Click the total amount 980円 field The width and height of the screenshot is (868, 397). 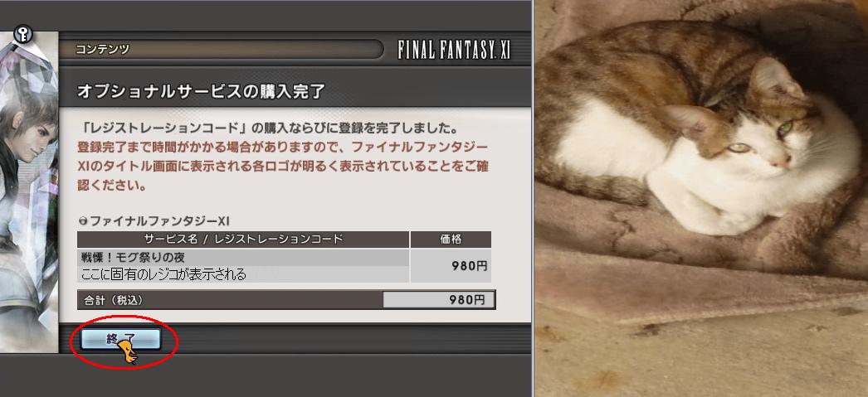coord(437,300)
